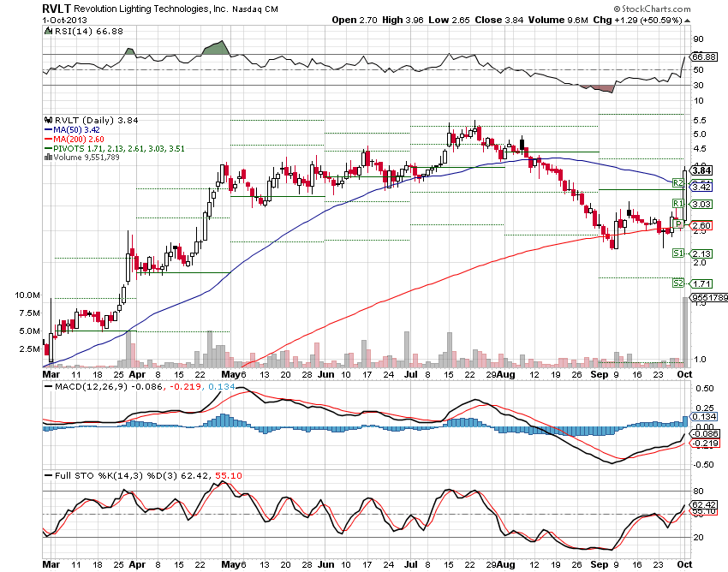Click the green 1.71 pivot value tag
The image size is (728, 572).
click(x=701, y=283)
